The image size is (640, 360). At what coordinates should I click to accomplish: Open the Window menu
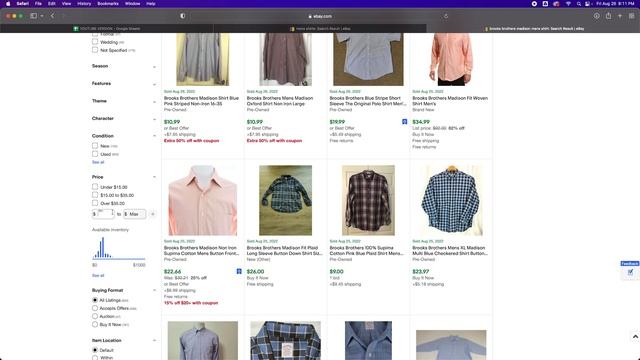coord(132,4)
